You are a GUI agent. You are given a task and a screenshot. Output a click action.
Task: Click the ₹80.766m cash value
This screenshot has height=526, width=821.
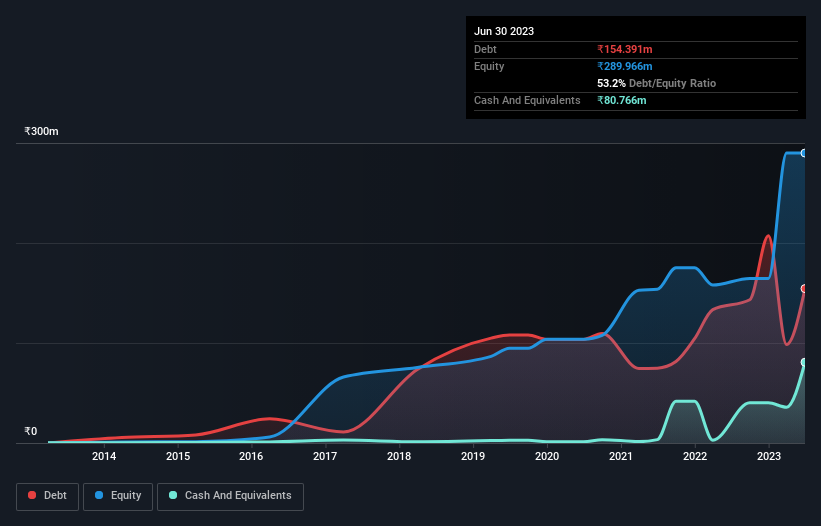click(622, 100)
